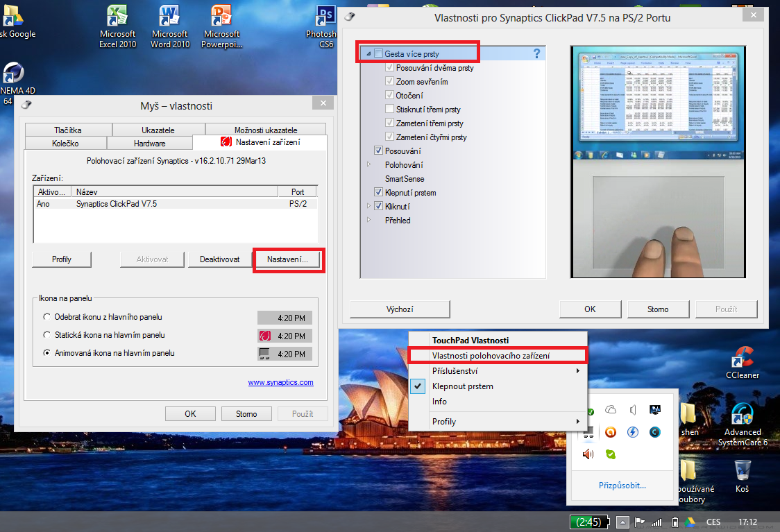Open the Microsoft Excel 2010 desktop shortcut
The image size is (780, 532).
coord(117,26)
